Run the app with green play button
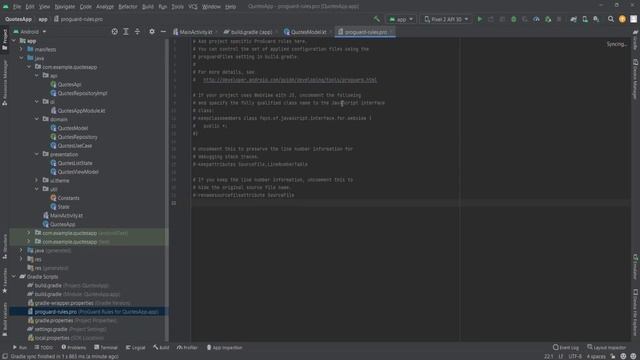This screenshot has height=360, width=640. coord(480,19)
